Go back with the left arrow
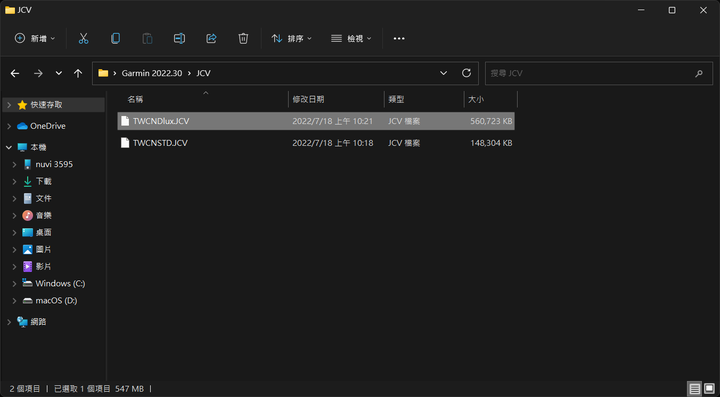This screenshot has height=397, width=720. click(15, 73)
